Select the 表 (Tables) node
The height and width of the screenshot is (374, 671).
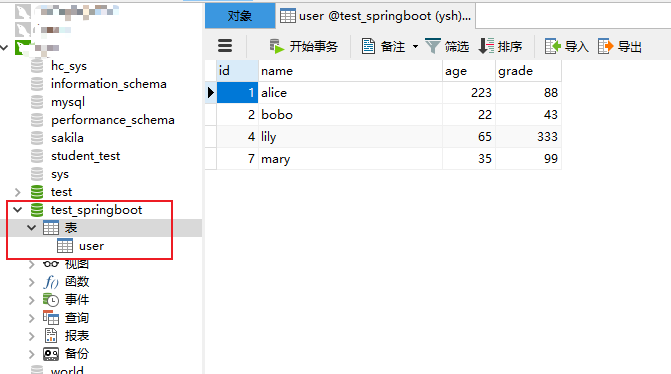tap(71, 228)
